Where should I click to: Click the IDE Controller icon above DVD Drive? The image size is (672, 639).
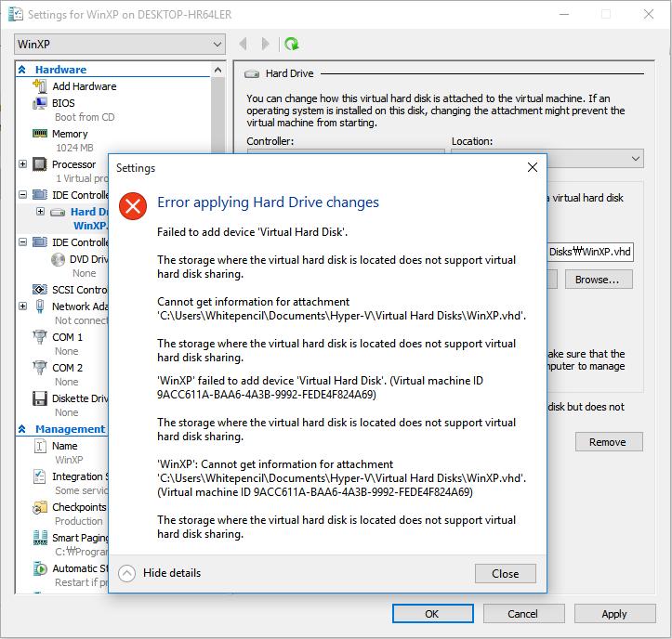[40, 242]
